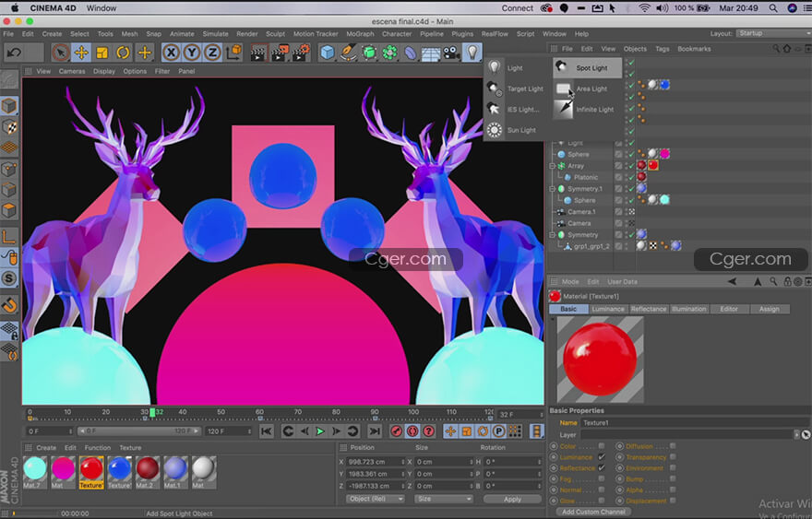The width and height of the screenshot is (812, 519).
Task: Click Add Custom Channel button
Action: tap(593, 512)
